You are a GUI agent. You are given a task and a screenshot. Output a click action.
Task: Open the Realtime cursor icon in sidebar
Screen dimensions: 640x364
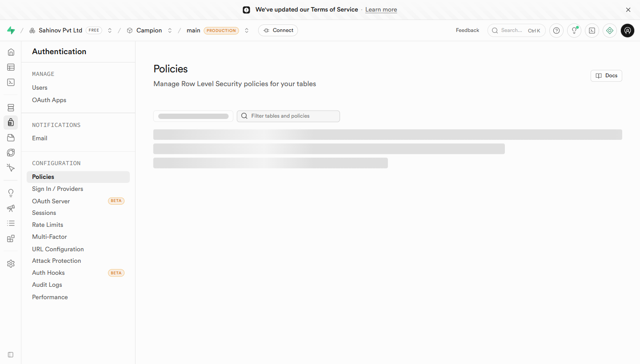point(11,168)
